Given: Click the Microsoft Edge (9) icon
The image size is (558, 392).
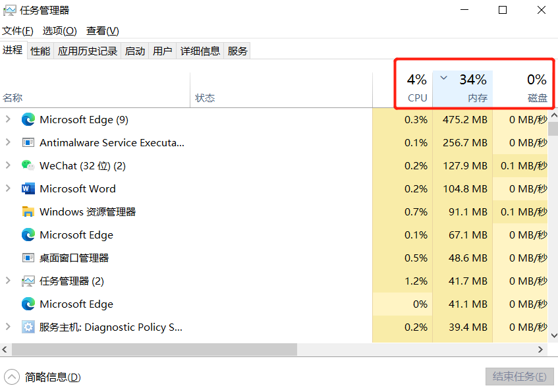Looking at the screenshot, I should tap(28, 120).
